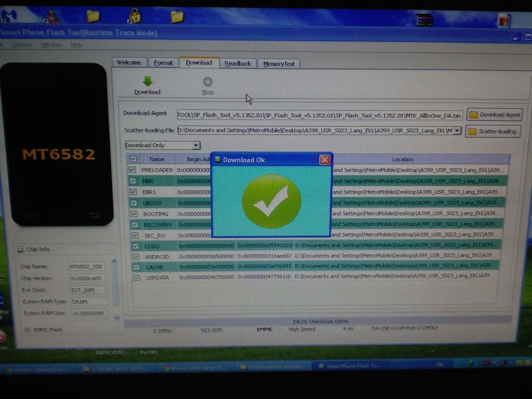Collapse the Chip Info panel
Image resolution: width=532 pixels, height=399 pixels.
(20, 249)
